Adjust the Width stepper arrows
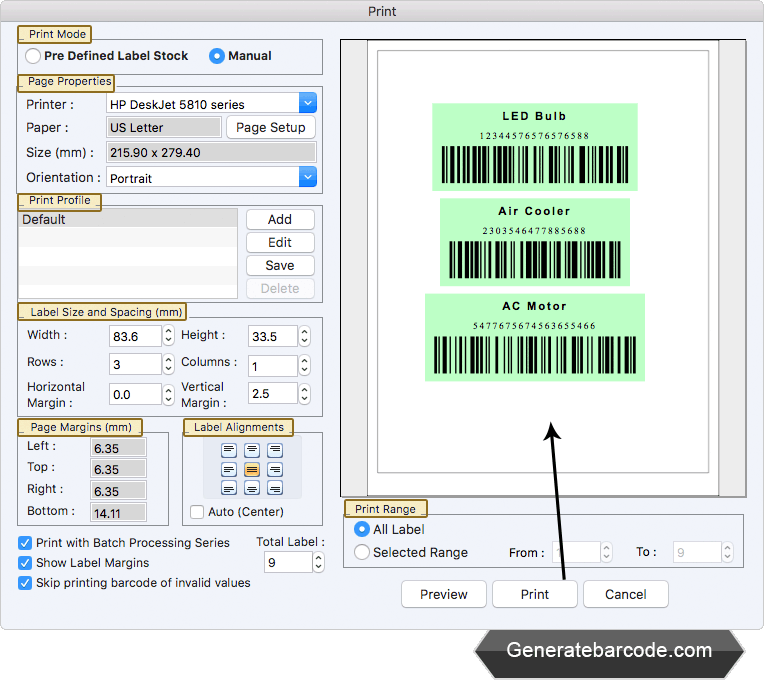Image resolution: width=764 pixels, height=681 pixels. coord(168,336)
